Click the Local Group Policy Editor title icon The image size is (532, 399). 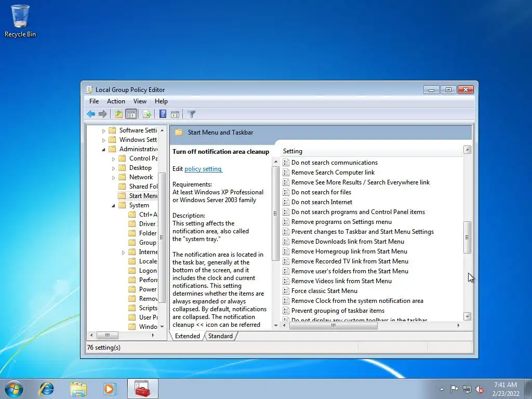tap(89, 89)
